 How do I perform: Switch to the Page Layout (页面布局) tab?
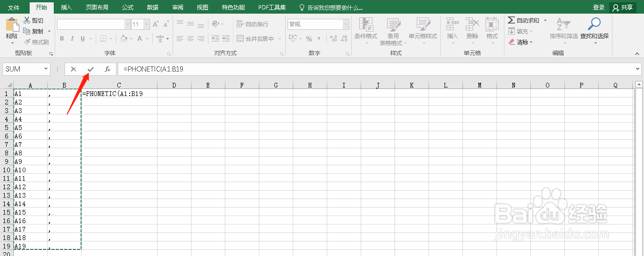97,8
